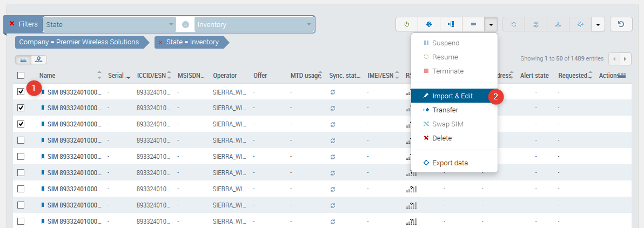Screen dimensions: 644x228
Task: Click the green power activate icon
Action: point(407,24)
